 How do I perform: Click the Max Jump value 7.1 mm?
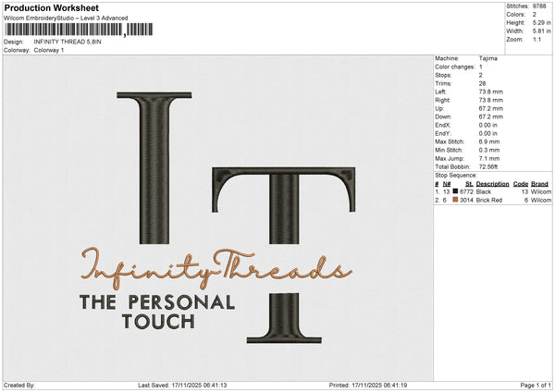point(489,158)
